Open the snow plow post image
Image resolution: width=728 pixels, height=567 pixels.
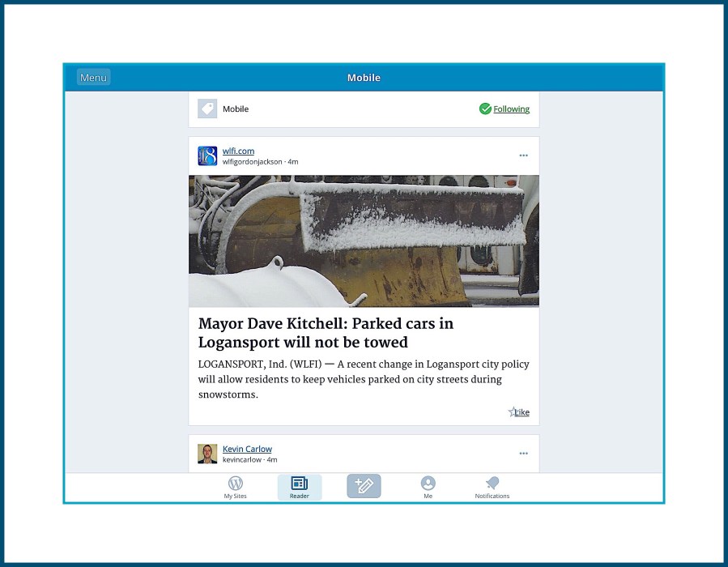(x=364, y=241)
